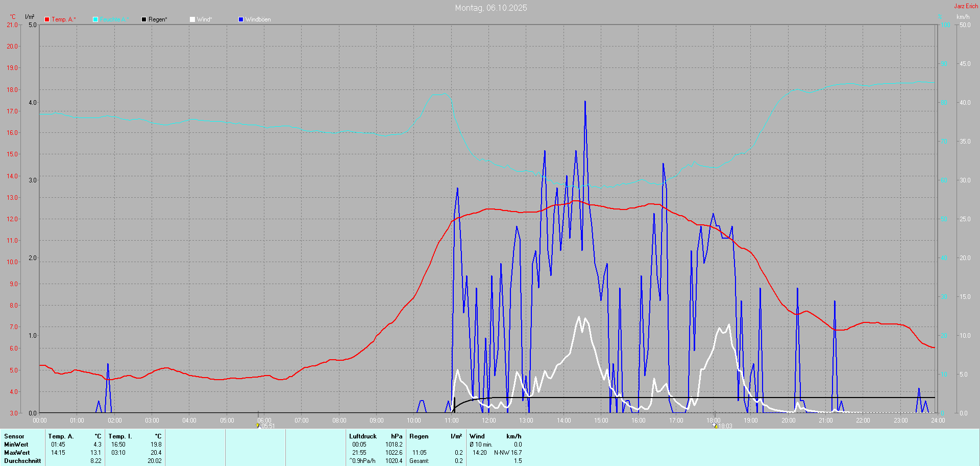Click the Ø 10 min. wind label
The height and width of the screenshot is (466, 980).
(481, 445)
